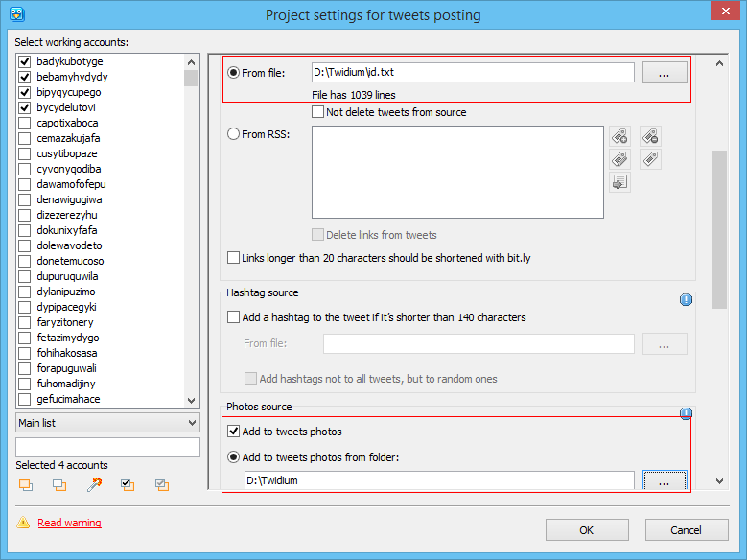Click Cancel to discard settings

coord(687,530)
